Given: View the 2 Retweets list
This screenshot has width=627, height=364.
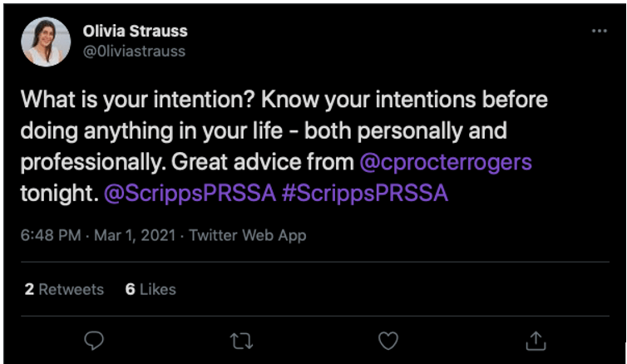Looking at the screenshot, I should 64,289.
